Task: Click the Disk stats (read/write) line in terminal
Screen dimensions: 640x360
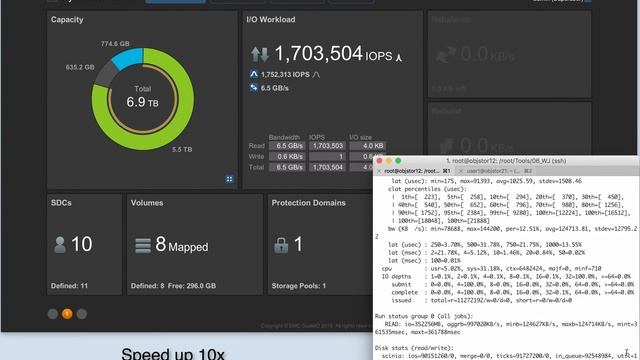Action: [x=414, y=348]
